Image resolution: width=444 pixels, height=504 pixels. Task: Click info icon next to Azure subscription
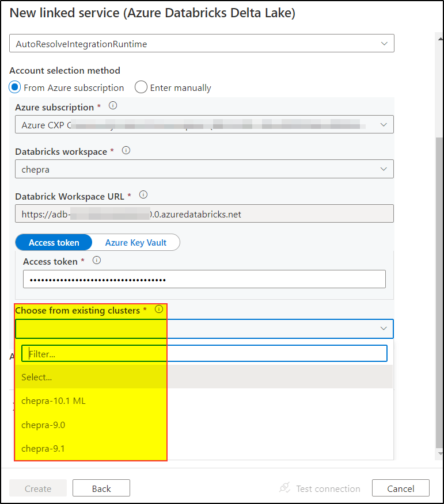click(x=113, y=105)
